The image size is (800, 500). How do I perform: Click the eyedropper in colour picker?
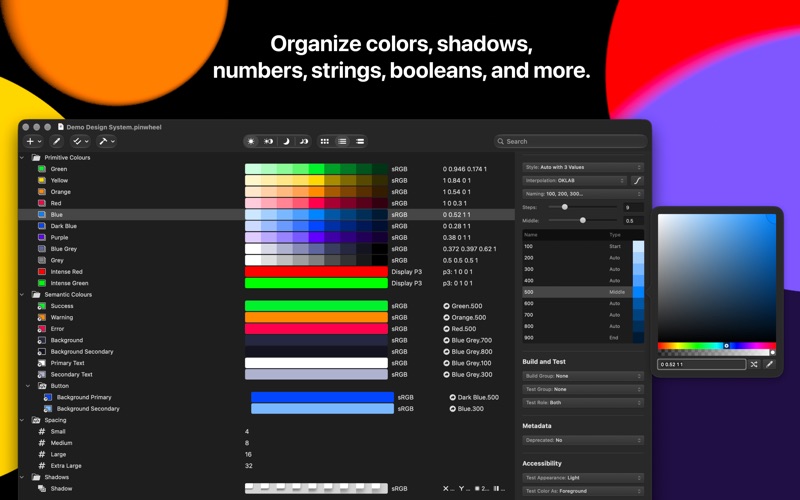(x=769, y=364)
